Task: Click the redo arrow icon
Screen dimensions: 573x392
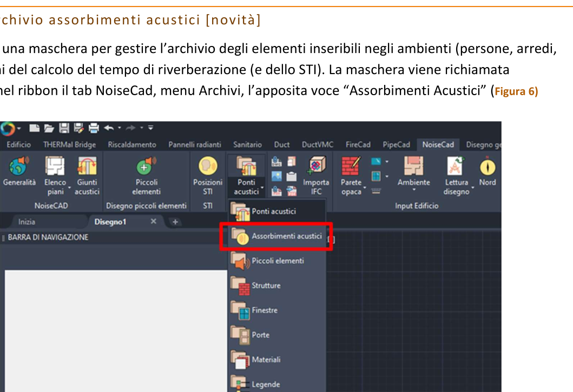Action: 130,128
